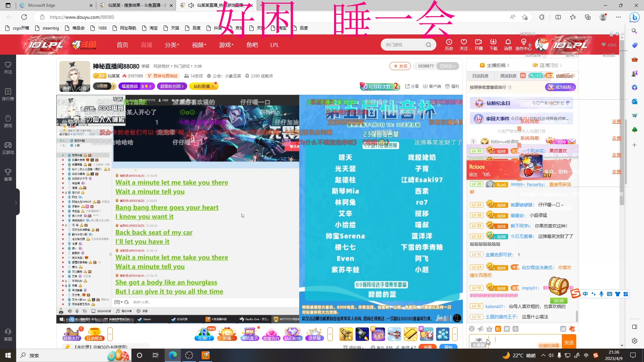The width and height of the screenshot is (644, 362).
Task: Open 造梦屋 star icon
Action: coord(314,334)
